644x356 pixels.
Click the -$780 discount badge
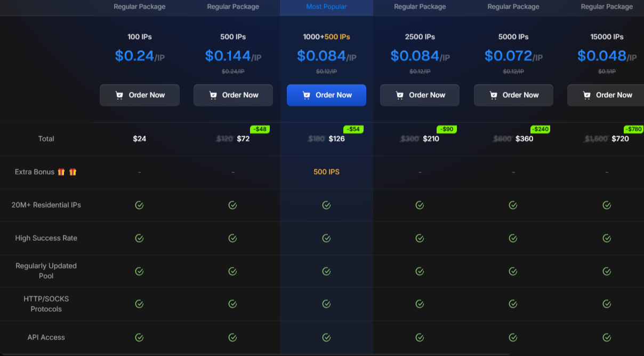[634, 129]
